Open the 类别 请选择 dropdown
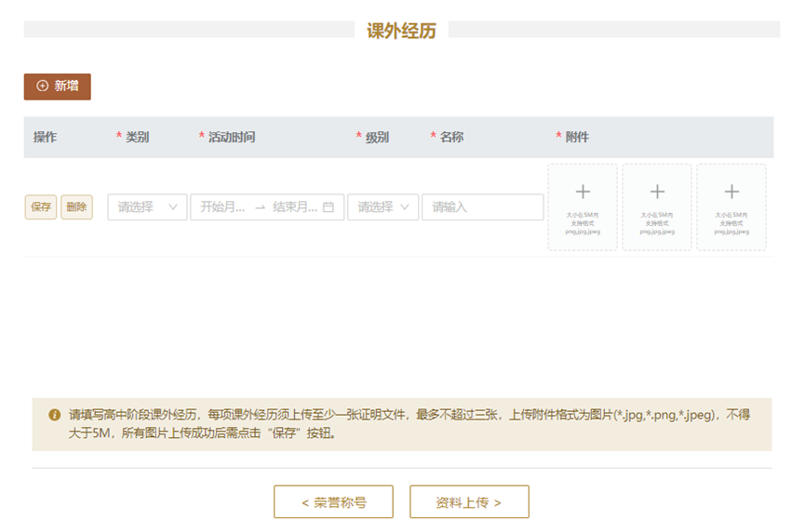Screen dimensions: 805x532 147,207
